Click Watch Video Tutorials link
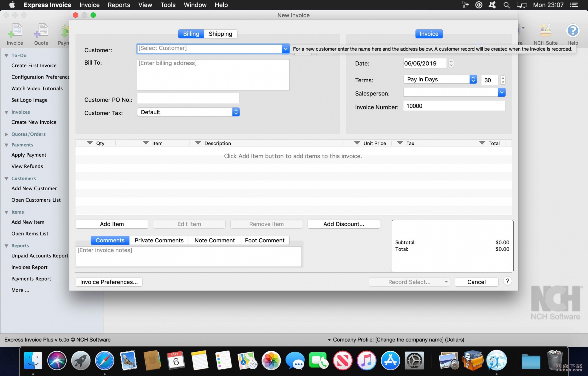Viewport: 588px width, 376px height. pos(37,89)
